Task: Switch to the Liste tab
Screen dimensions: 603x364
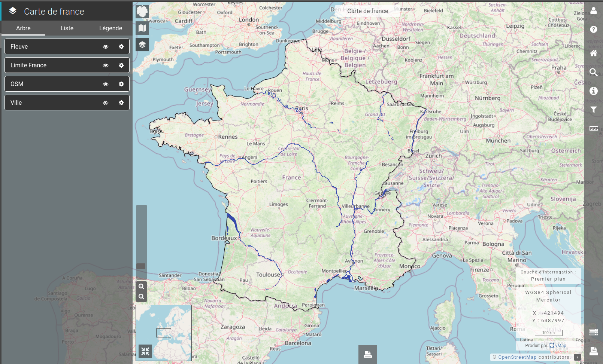Action: pos(67,28)
